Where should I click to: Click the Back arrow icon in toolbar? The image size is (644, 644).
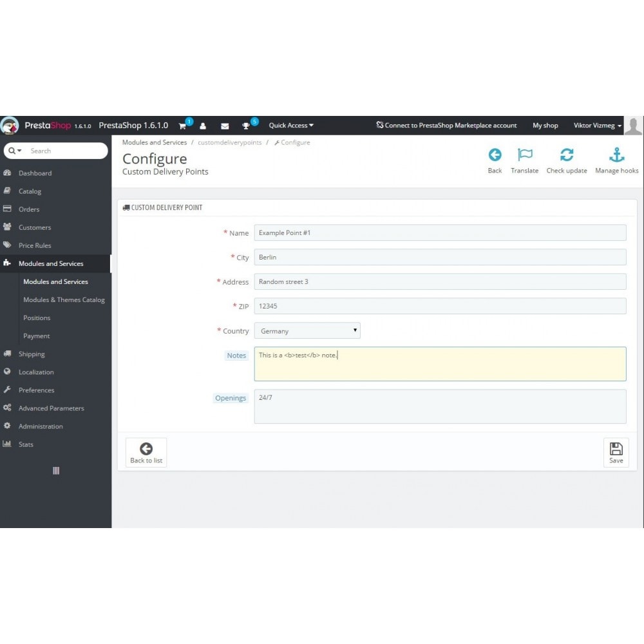click(495, 155)
